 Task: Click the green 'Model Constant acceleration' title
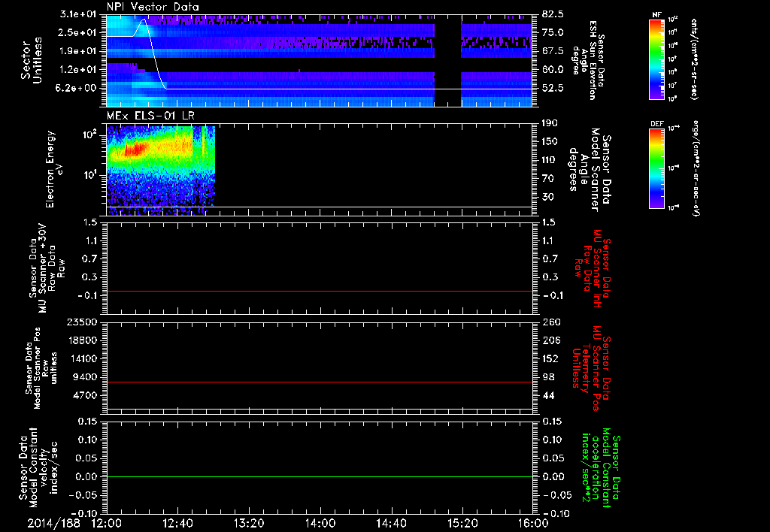point(601,467)
